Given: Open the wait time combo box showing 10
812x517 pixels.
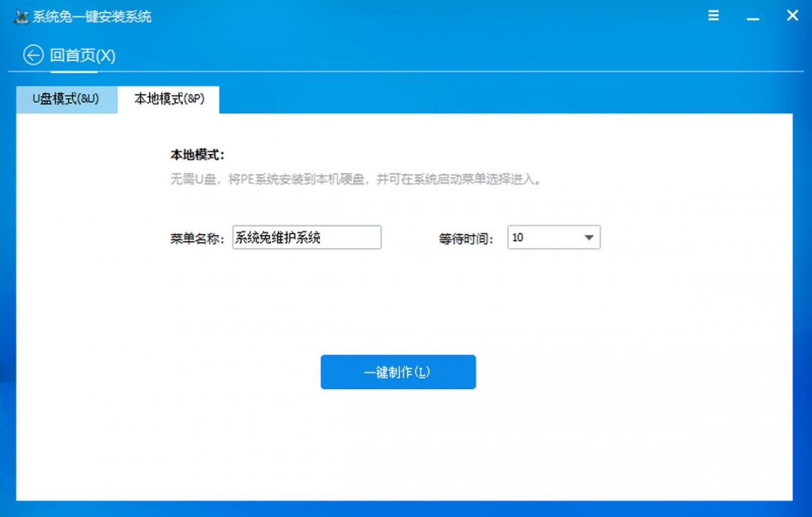Looking at the screenshot, I should 553,237.
